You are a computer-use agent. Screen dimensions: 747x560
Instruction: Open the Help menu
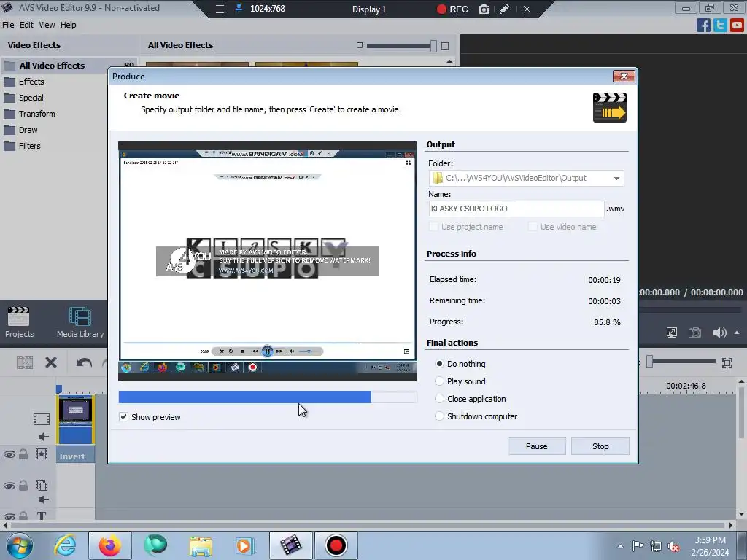point(68,25)
